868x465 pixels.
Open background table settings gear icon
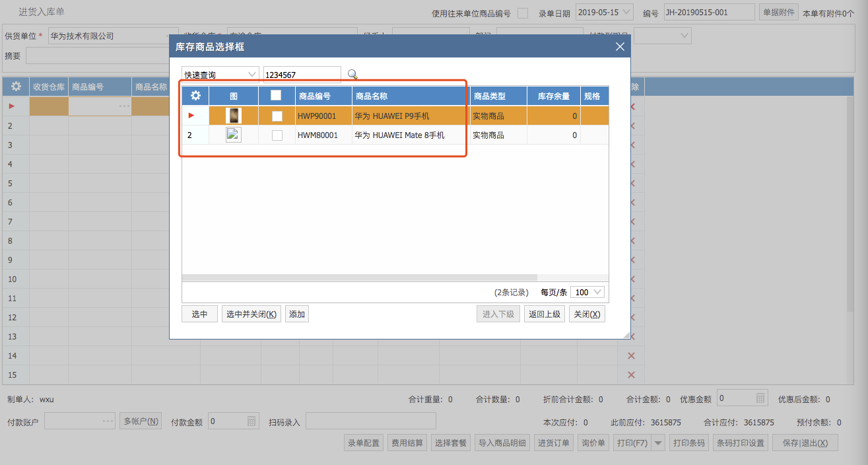pyautogui.click(x=16, y=87)
